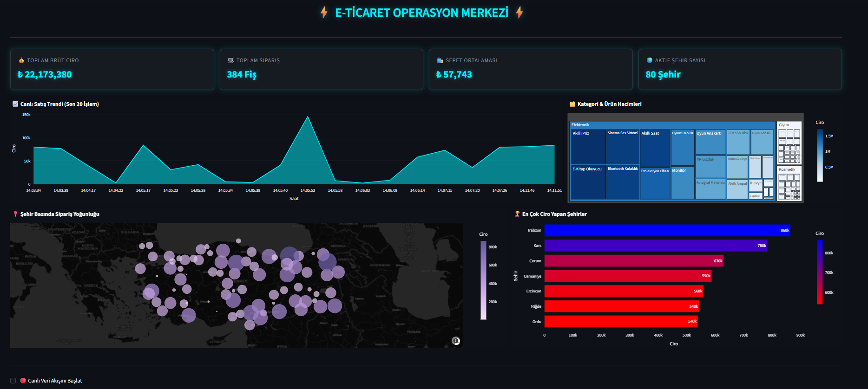Image resolution: width=868 pixels, height=389 pixels.
Task: Click the Sepet Ortalaması value ₺ 57,743
Action: click(x=454, y=74)
